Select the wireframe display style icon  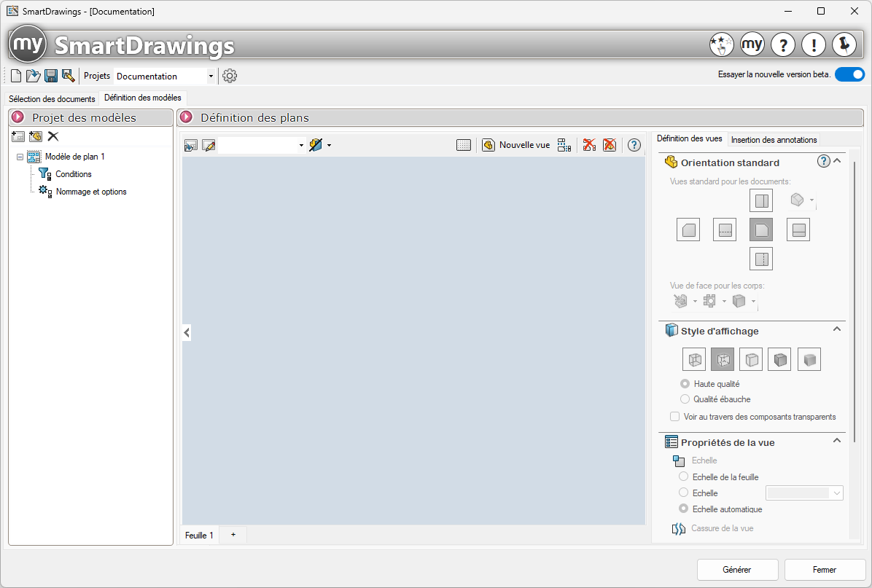pos(693,359)
